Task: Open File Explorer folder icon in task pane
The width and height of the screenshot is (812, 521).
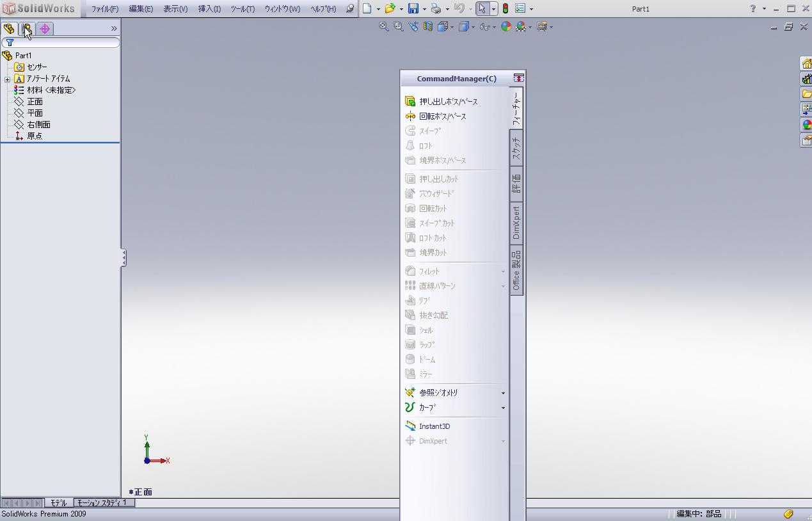Action: pyautogui.click(x=806, y=94)
